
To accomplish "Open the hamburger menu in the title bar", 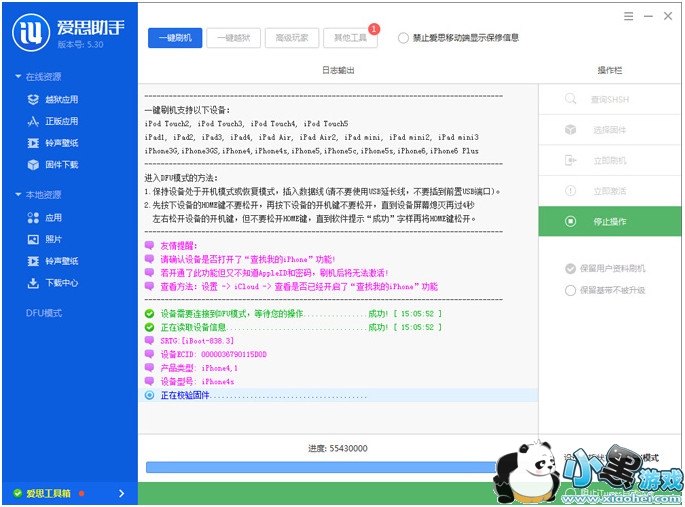I will coord(628,16).
